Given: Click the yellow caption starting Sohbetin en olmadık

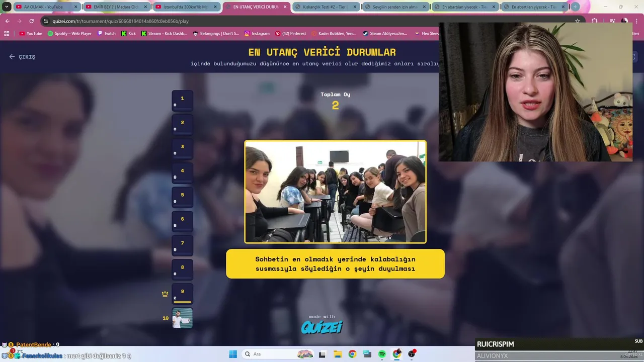Looking at the screenshot, I should 335,264.
